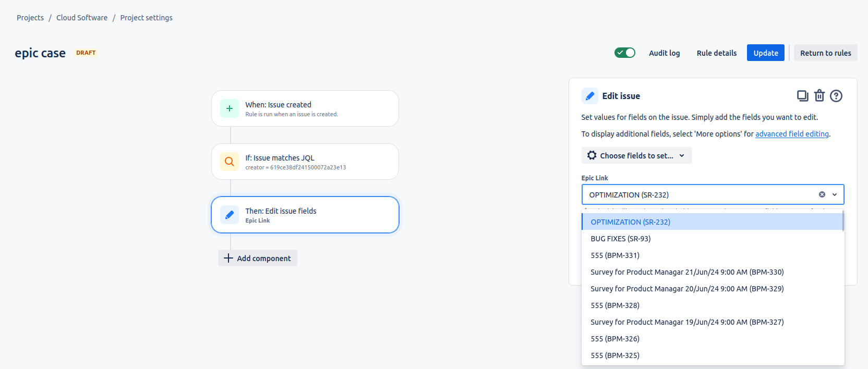Pick OPTIMIZATION (SR-232) in dropdown list
868x369 pixels.
pyautogui.click(x=630, y=222)
